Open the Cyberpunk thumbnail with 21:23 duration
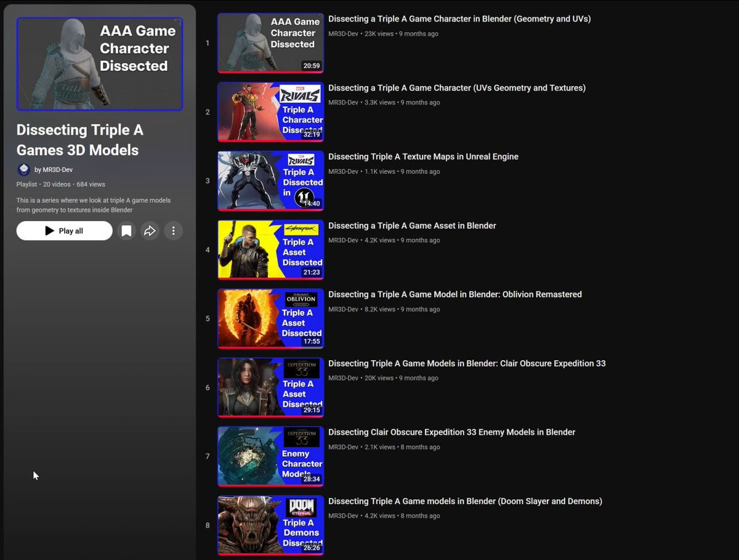 coord(270,250)
